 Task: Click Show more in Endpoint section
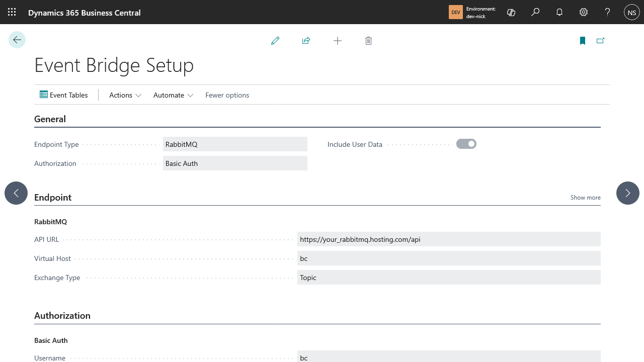pyautogui.click(x=586, y=198)
